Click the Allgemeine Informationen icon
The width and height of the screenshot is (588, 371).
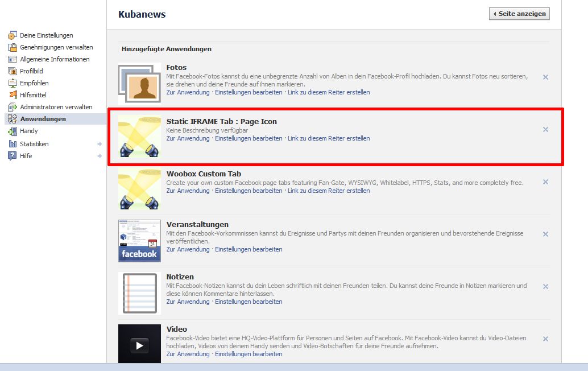tap(13, 59)
